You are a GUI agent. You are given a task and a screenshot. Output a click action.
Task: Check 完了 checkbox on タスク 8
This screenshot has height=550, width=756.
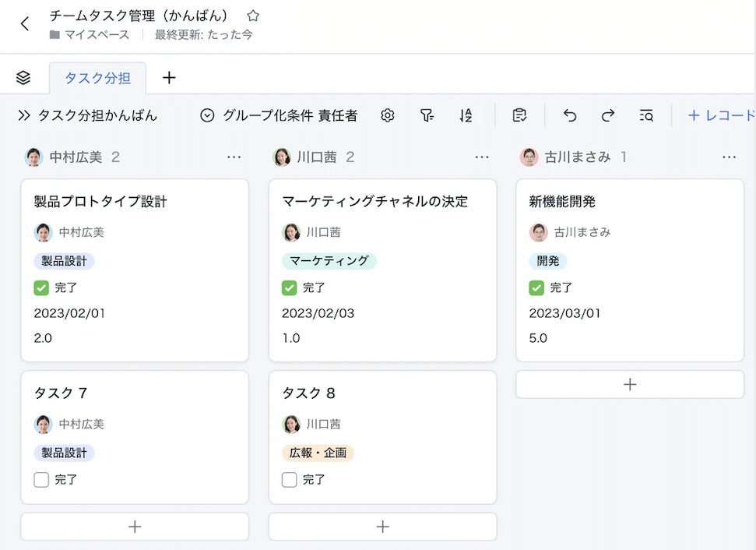[x=290, y=480]
